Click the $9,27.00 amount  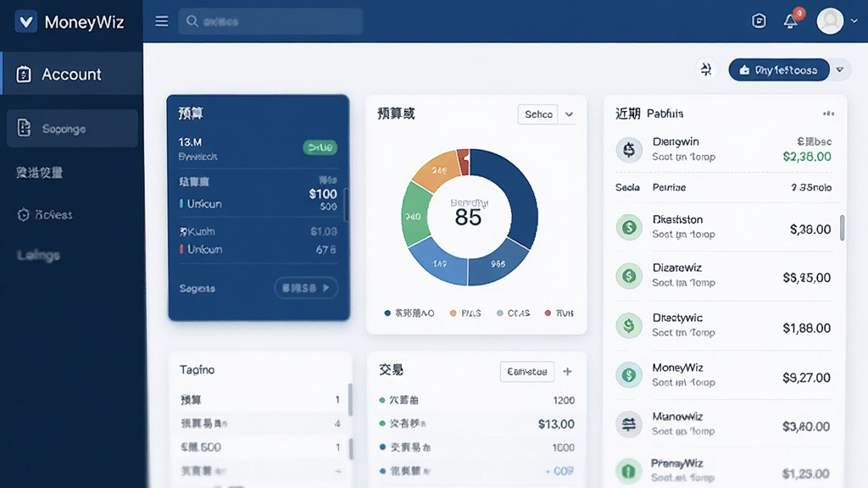pos(807,377)
